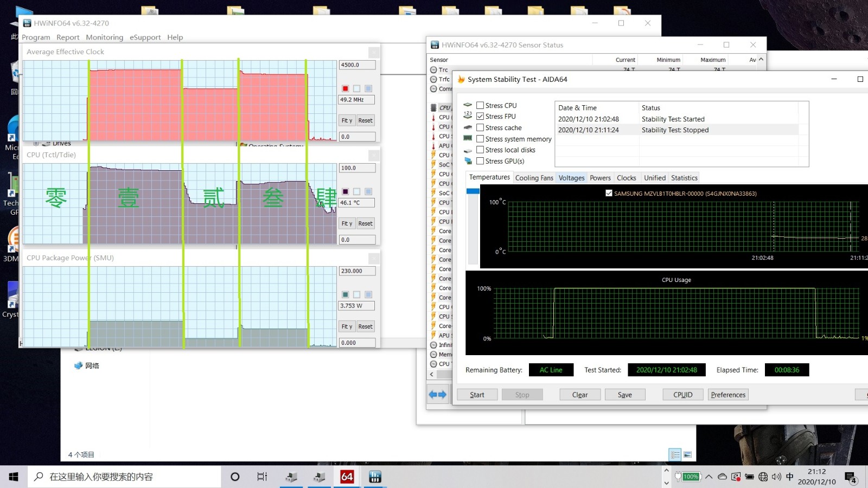Save the stability test results

[625, 395]
